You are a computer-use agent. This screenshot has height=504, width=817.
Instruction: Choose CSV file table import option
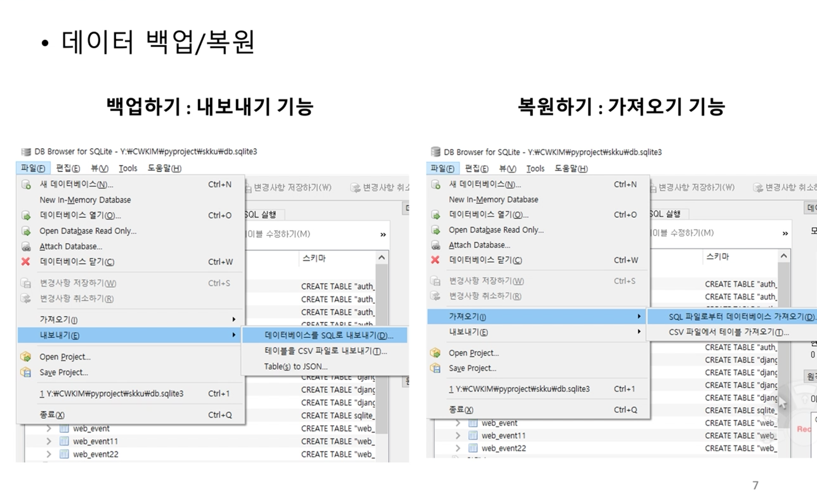point(728,332)
